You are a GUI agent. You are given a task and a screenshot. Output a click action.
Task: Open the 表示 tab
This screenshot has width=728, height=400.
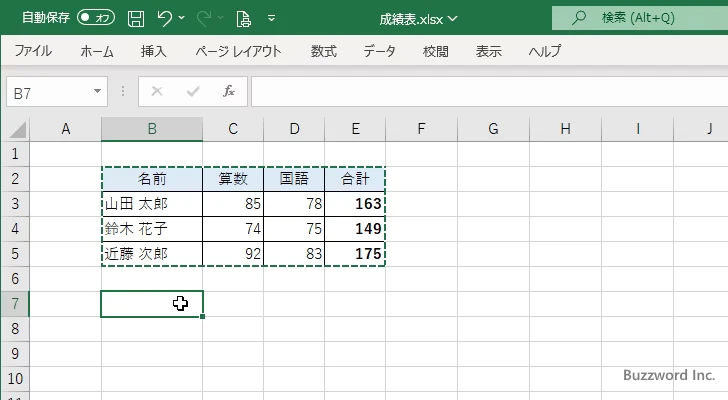click(488, 51)
